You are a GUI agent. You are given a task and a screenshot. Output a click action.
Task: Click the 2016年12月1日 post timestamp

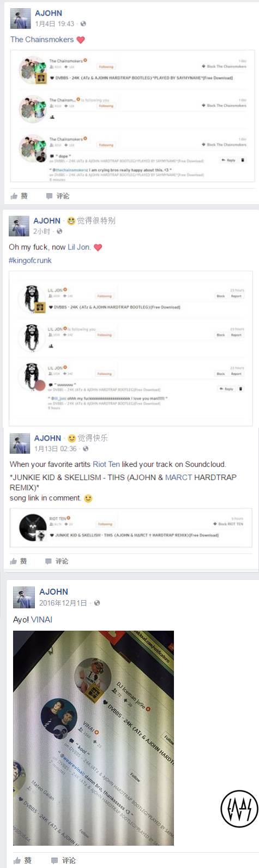[x=63, y=603]
